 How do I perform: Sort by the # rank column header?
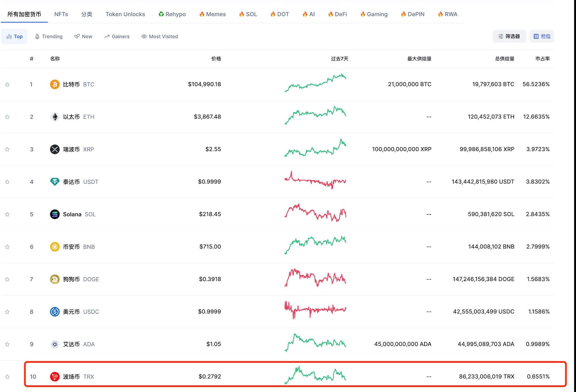(x=31, y=59)
